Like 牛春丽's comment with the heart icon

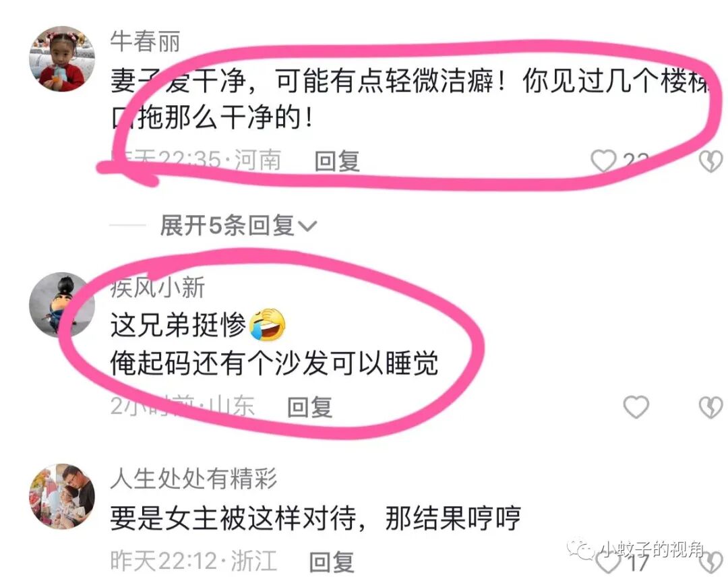tap(603, 161)
